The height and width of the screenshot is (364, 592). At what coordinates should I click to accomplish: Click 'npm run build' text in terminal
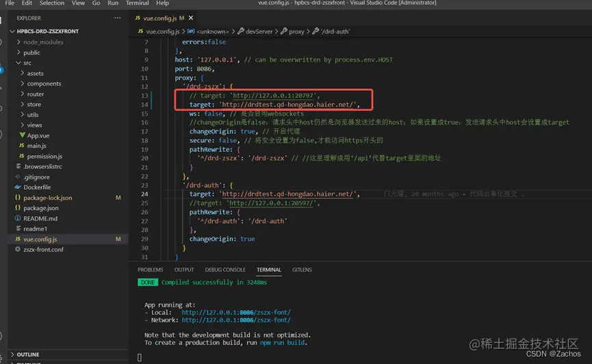[282, 343]
